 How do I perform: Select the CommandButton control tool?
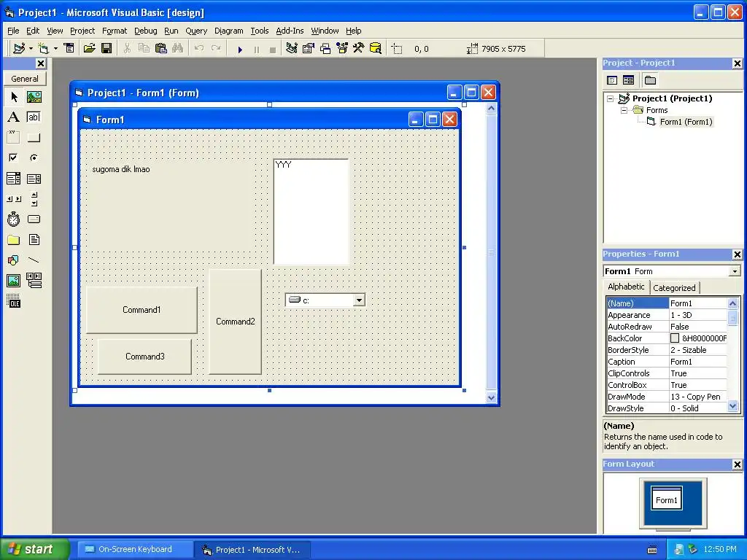click(x=34, y=138)
